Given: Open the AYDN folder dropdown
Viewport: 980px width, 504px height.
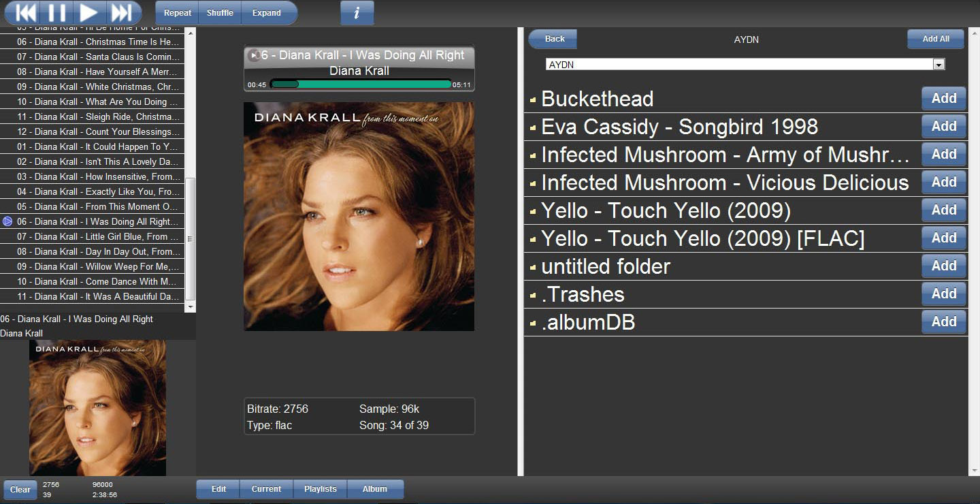Looking at the screenshot, I should pyautogui.click(x=745, y=64).
